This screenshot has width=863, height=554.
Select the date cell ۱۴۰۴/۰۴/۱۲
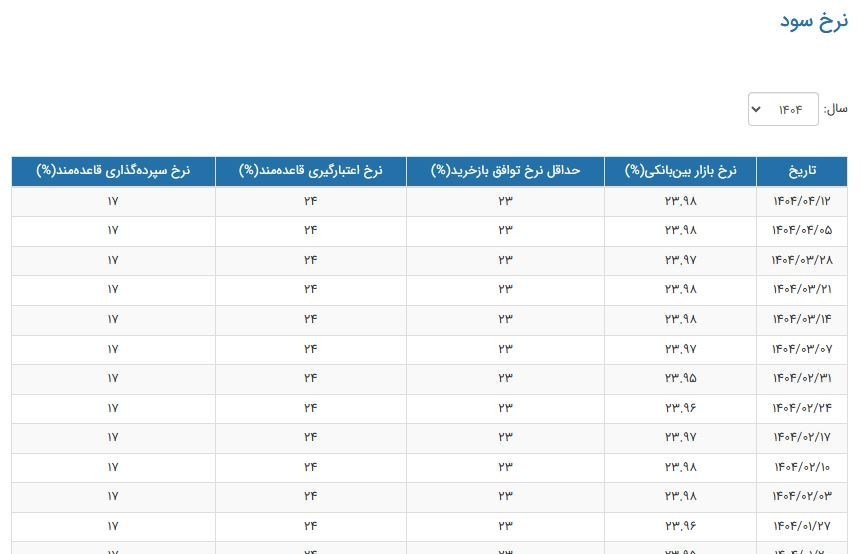pos(802,201)
